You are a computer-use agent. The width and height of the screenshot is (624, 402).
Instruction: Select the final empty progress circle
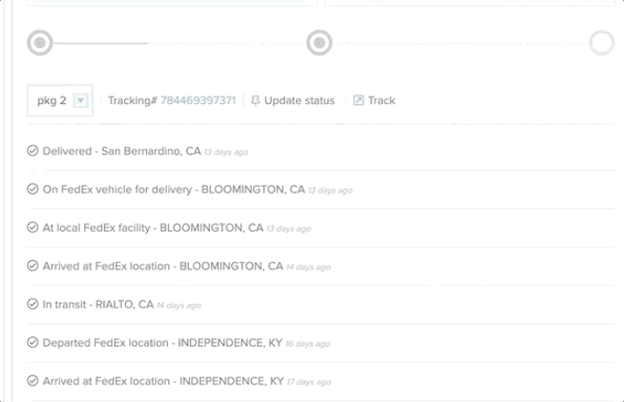602,43
